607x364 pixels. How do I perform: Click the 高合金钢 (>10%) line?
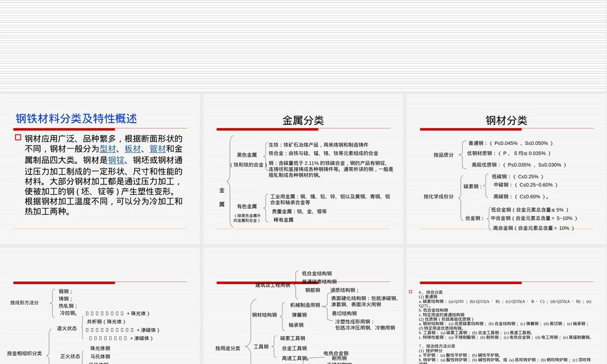point(534,228)
